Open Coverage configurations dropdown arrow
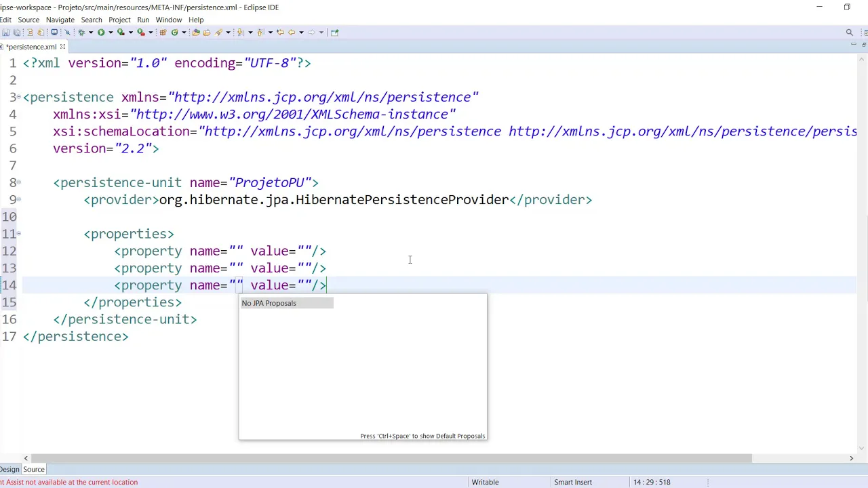Viewport: 868px width, 488px height. [x=130, y=32]
